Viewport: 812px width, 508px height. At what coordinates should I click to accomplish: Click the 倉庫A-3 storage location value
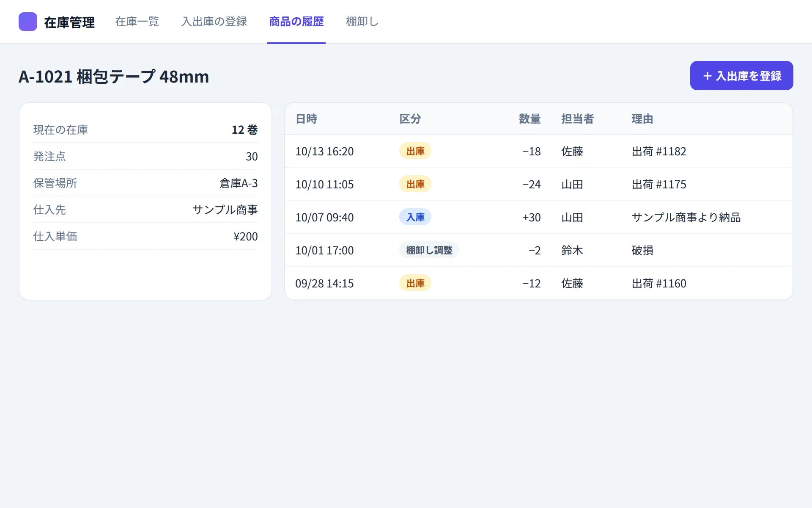(239, 183)
